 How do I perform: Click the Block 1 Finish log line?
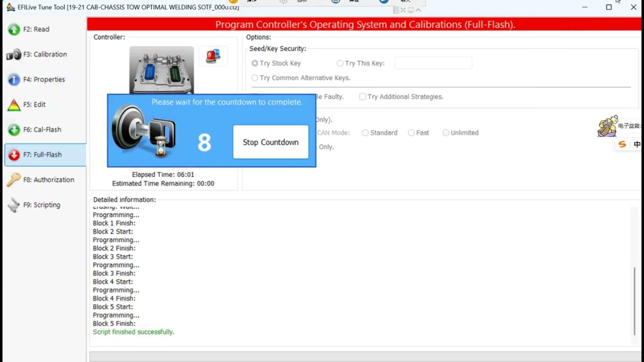(114, 223)
